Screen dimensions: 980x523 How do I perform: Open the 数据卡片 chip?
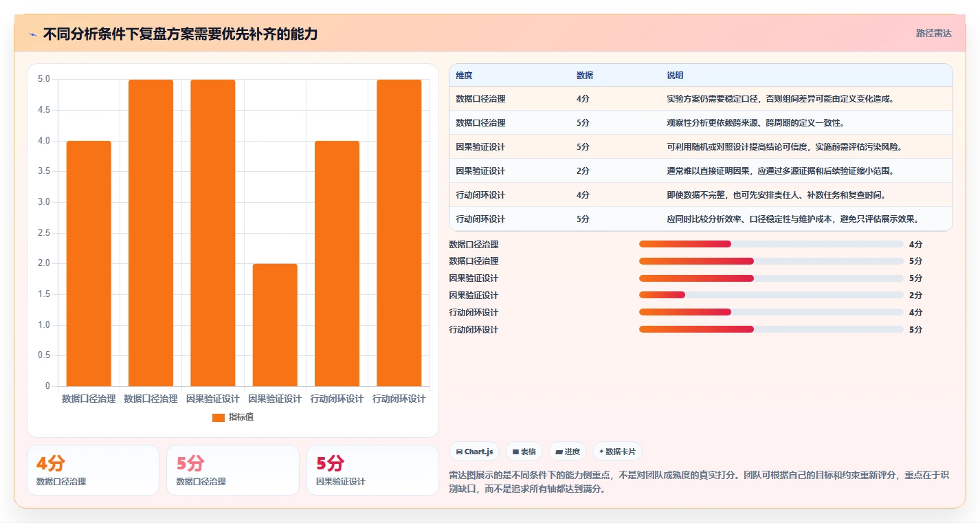tap(617, 452)
